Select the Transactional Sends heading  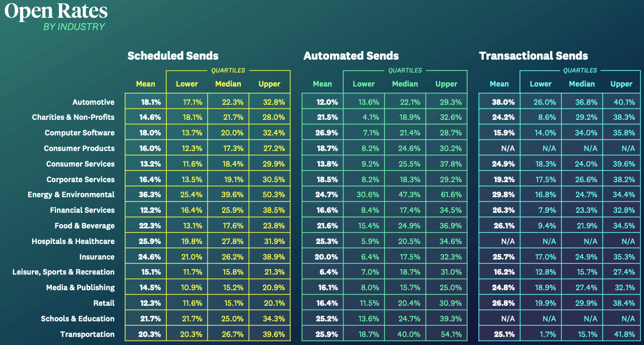pos(533,56)
